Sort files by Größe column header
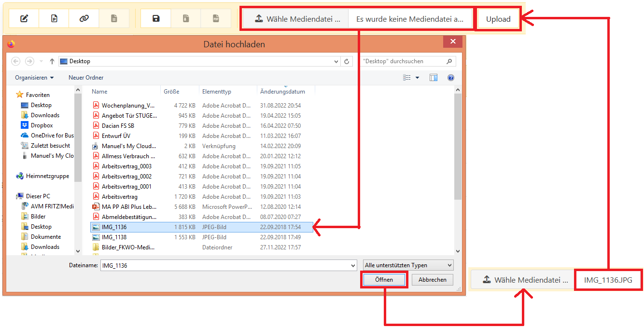The image size is (644, 328). pyautogui.click(x=171, y=92)
